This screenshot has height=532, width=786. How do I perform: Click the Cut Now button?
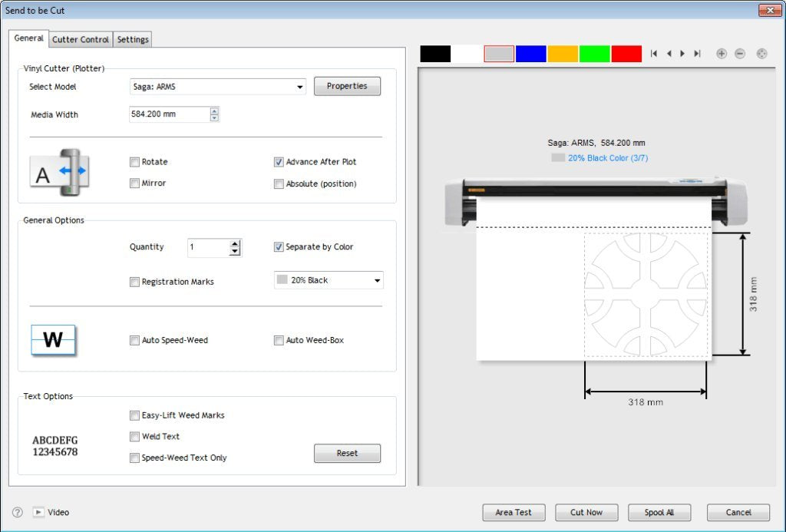586,512
